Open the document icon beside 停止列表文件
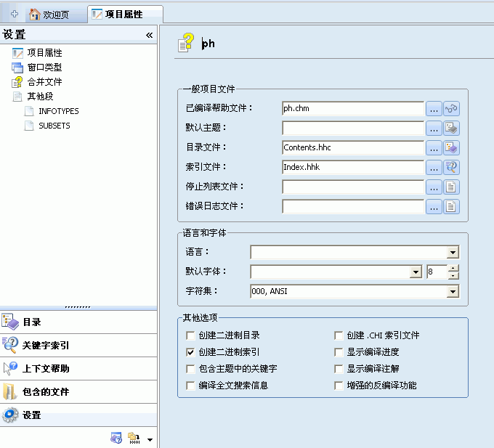This screenshot has height=448, width=494. [x=451, y=187]
